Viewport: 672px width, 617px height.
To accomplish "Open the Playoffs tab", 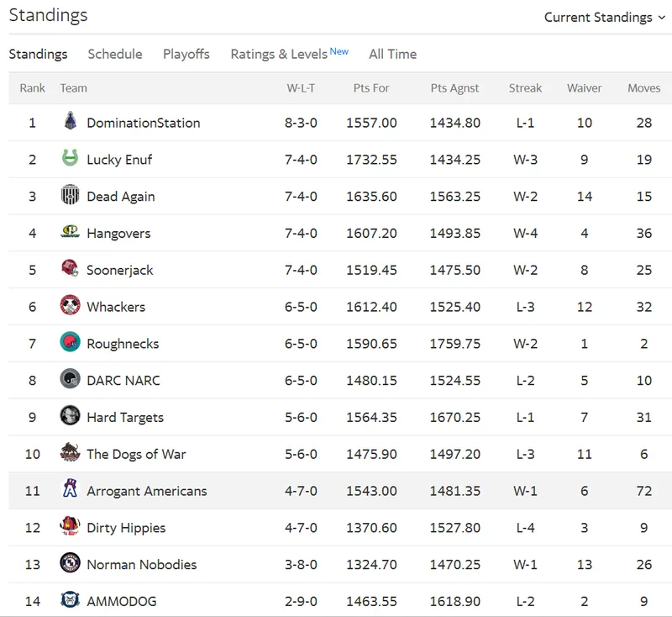I will click(x=186, y=54).
